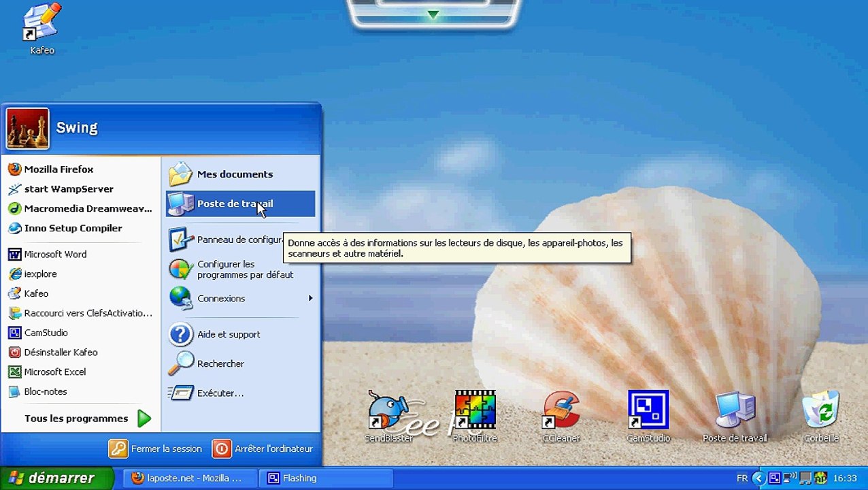
Task: Open the Corbeille recycle bin icon
Action: (821, 416)
